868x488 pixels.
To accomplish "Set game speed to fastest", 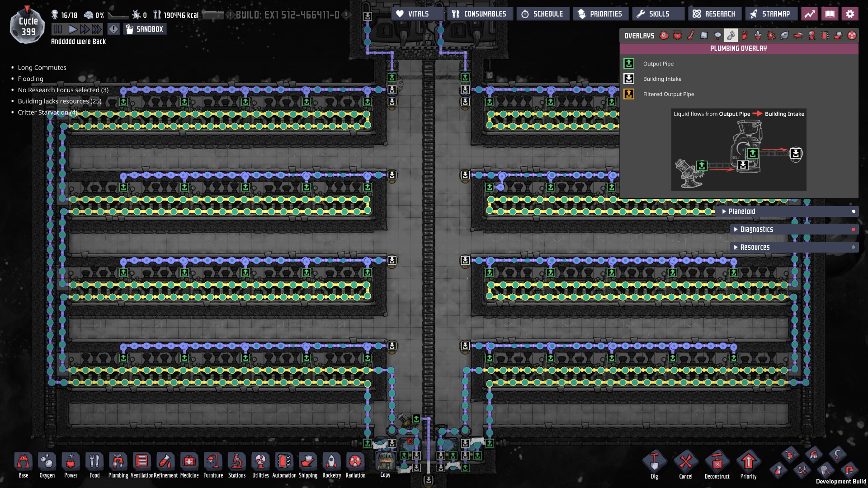I will click(97, 29).
